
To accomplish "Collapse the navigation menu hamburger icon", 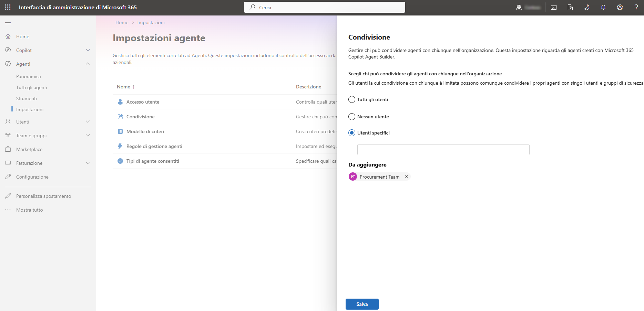I will tap(8, 23).
